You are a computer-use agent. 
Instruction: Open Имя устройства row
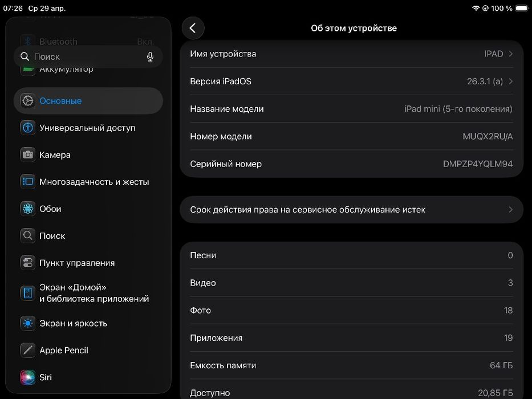point(351,54)
